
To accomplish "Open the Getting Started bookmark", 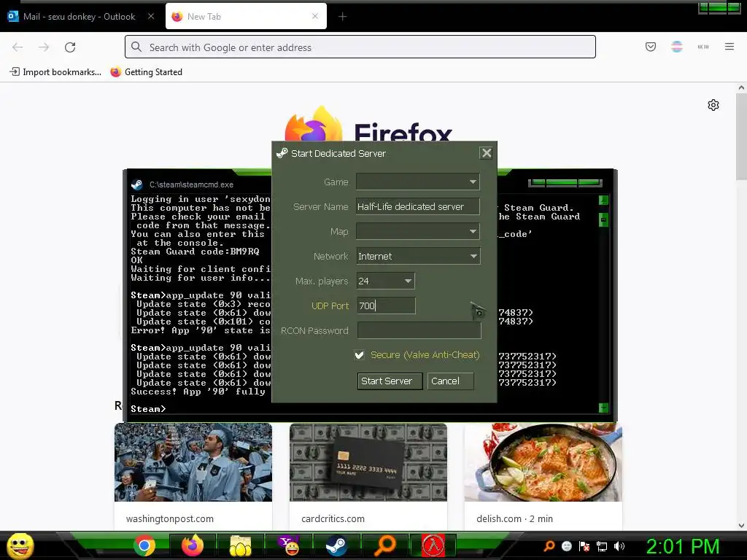I will pos(146,72).
